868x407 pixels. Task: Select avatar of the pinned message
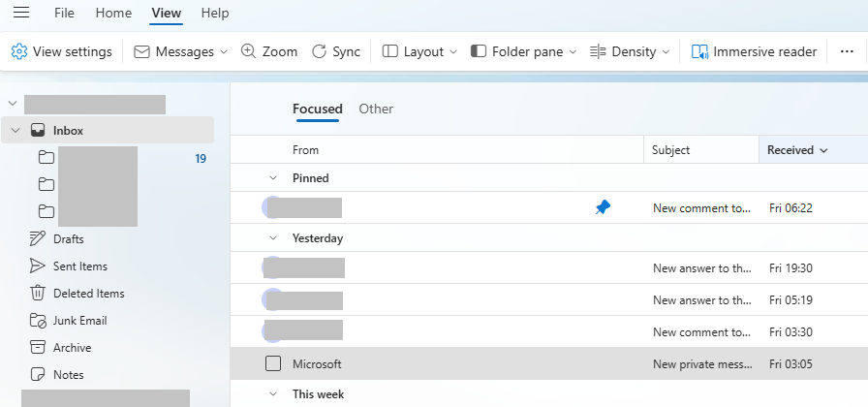point(271,207)
